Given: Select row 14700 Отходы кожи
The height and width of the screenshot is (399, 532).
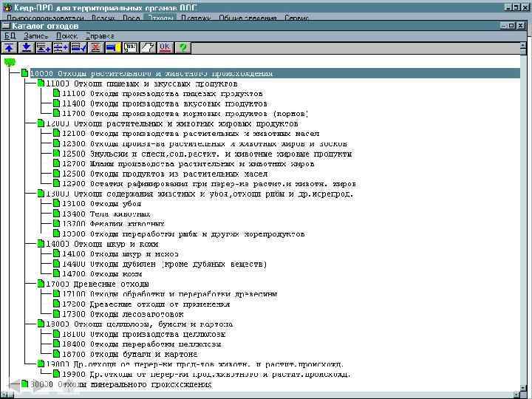Looking at the screenshot, I should pos(102,274).
